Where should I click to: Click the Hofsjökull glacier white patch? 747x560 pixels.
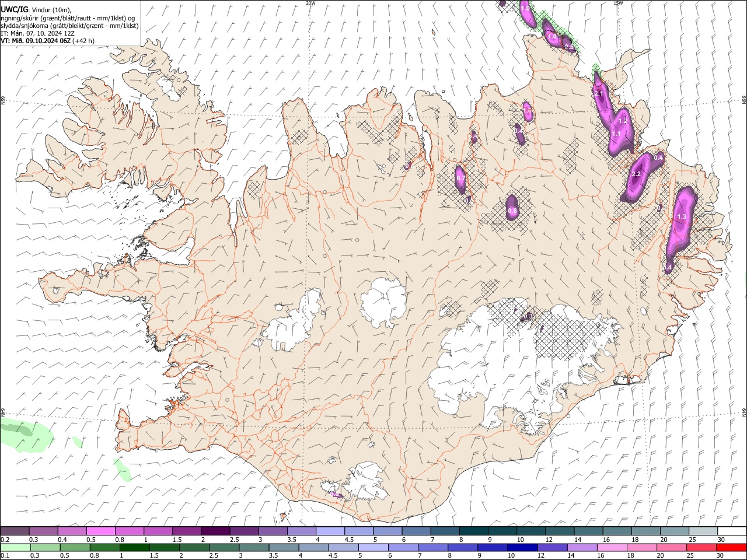(x=383, y=302)
